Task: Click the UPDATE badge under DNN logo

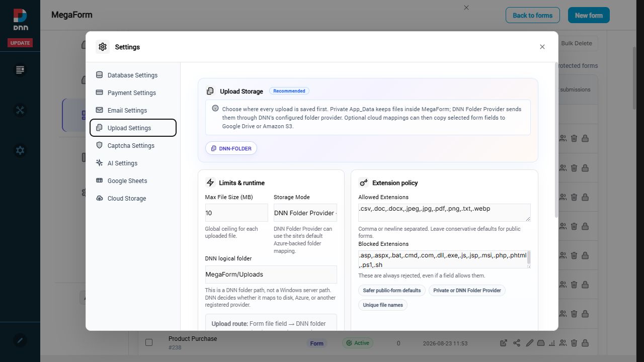Action: pyautogui.click(x=20, y=43)
